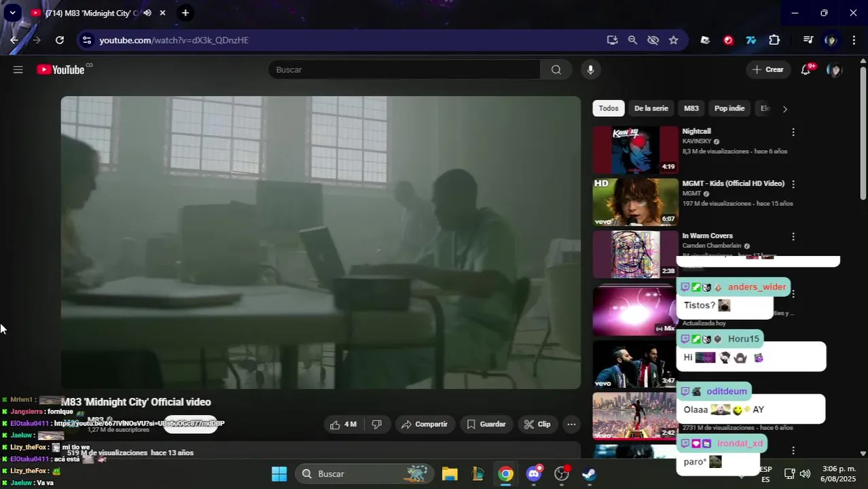Open YouTube notifications bell
The image size is (868, 489).
[x=806, y=69]
